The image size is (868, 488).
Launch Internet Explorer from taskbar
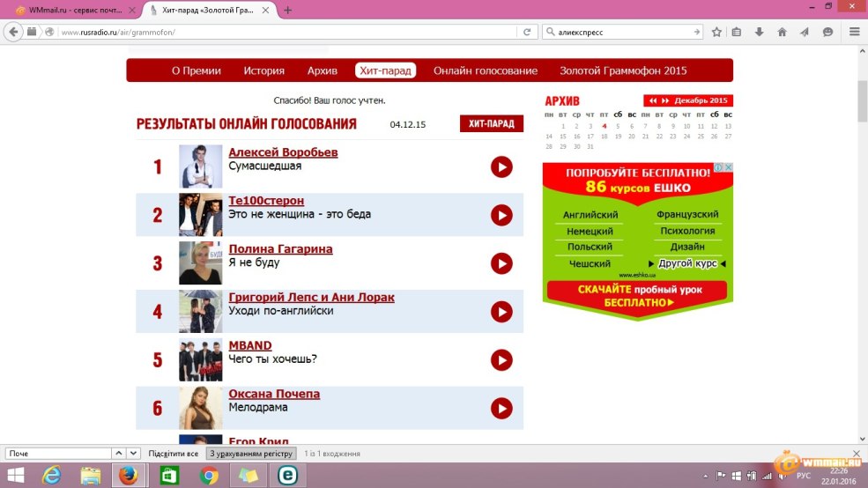tap(52, 476)
